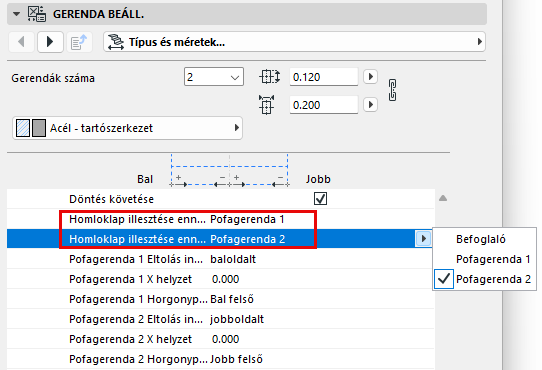Click the Bal column label

click(145, 179)
